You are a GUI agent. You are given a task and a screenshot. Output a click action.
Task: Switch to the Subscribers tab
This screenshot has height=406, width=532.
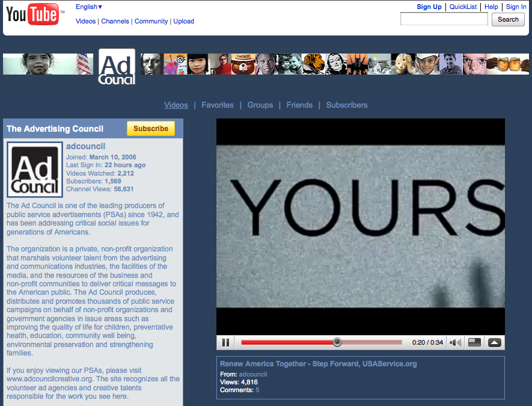[x=347, y=105]
